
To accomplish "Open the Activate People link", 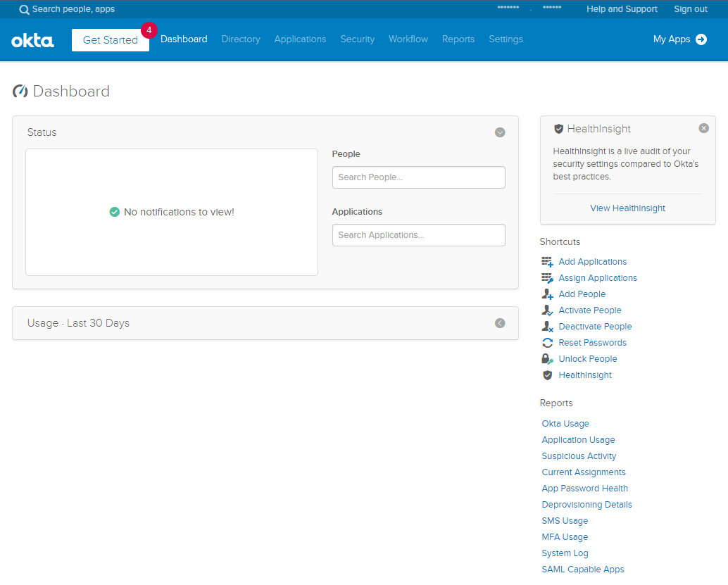I will [x=589, y=310].
